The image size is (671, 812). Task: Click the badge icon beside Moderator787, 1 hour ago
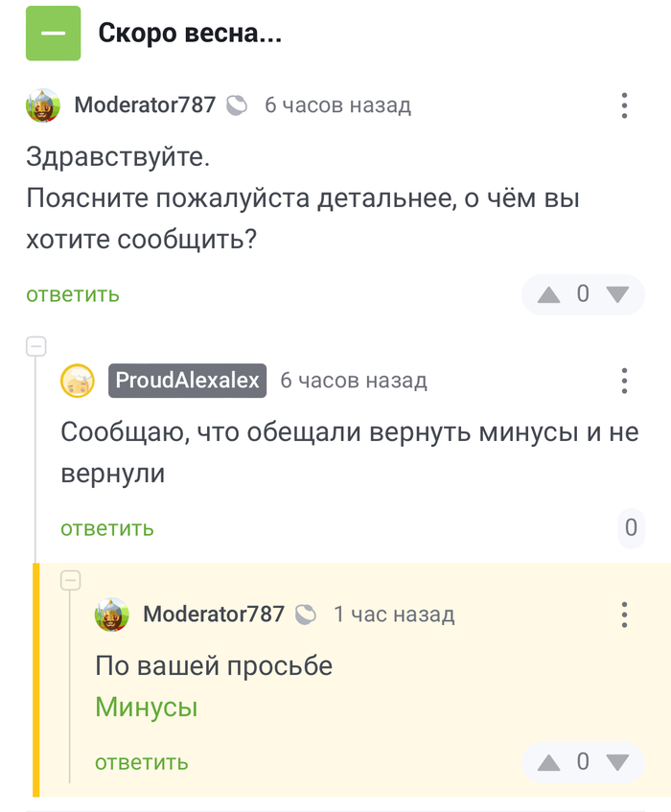[x=306, y=614]
